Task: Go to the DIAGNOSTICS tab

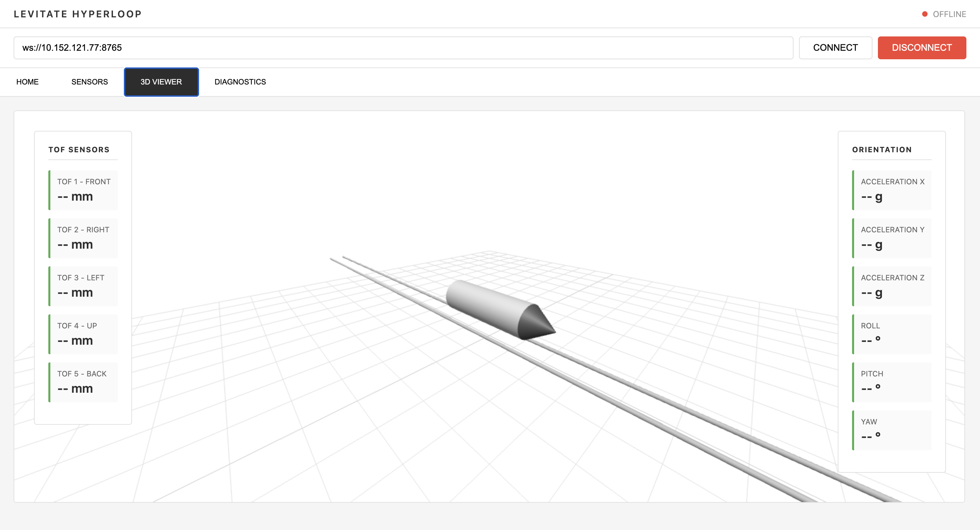Action: click(x=240, y=82)
